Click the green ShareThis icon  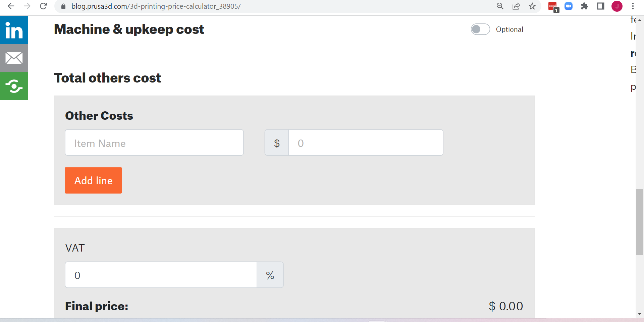coord(14,86)
